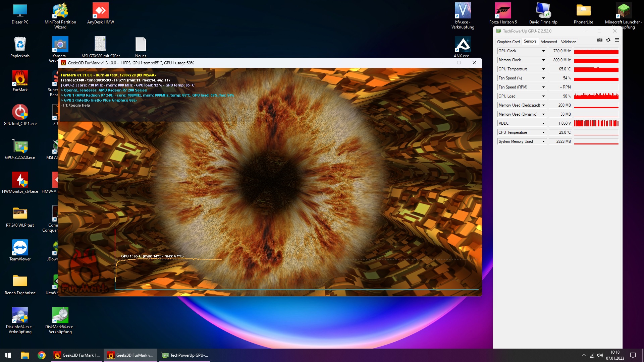This screenshot has width=644, height=362.
Task: Open HWMonitor_x64.exe desktop icon
Action: (x=20, y=182)
